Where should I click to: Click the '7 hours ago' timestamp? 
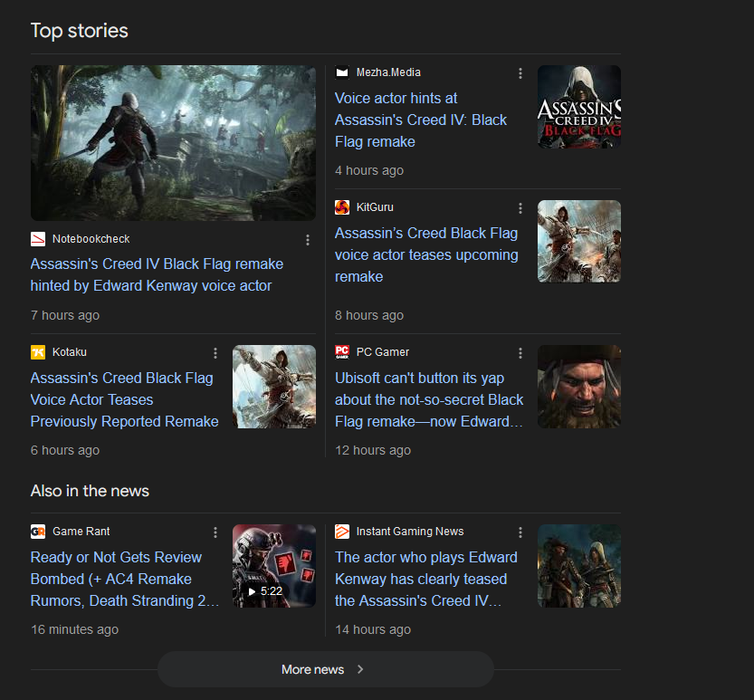click(65, 316)
